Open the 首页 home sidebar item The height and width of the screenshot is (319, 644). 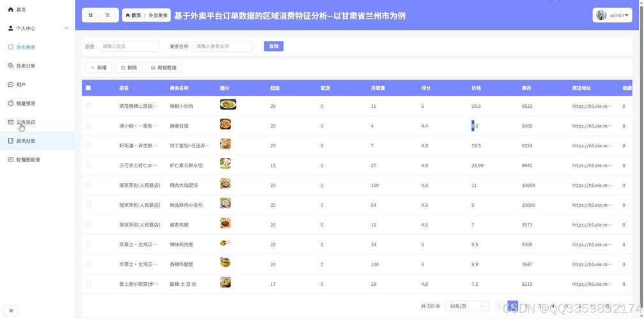(37, 10)
